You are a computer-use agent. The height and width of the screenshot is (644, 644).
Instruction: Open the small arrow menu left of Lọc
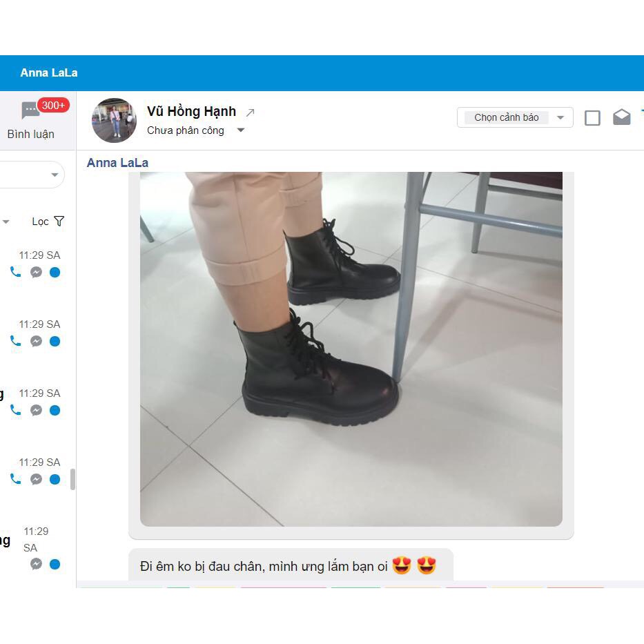pyautogui.click(x=6, y=221)
